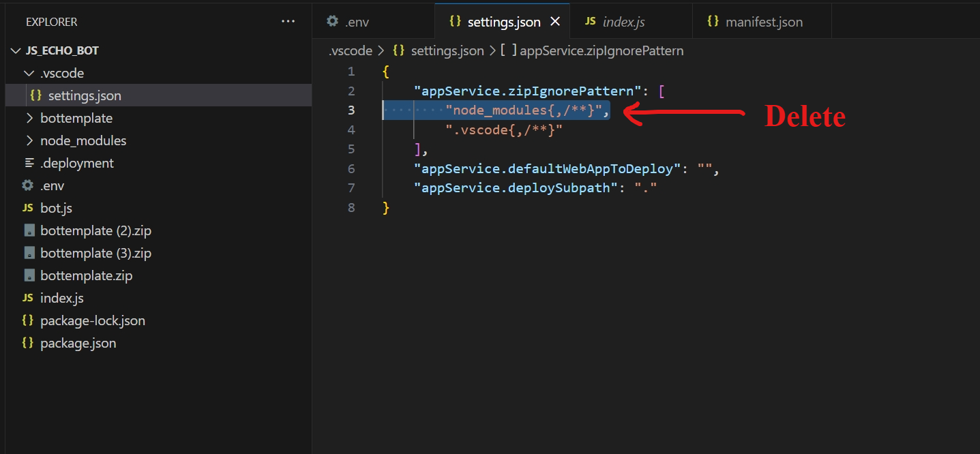Click line number 6 in the gutter
The image size is (980, 454).
(351, 168)
